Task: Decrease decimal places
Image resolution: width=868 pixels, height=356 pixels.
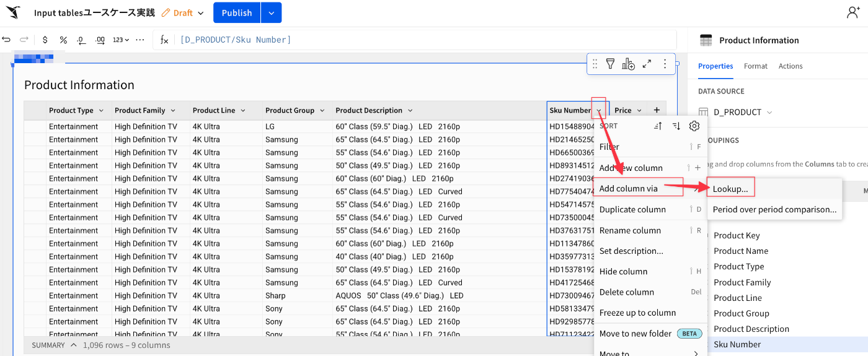Action: click(x=81, y=40)
